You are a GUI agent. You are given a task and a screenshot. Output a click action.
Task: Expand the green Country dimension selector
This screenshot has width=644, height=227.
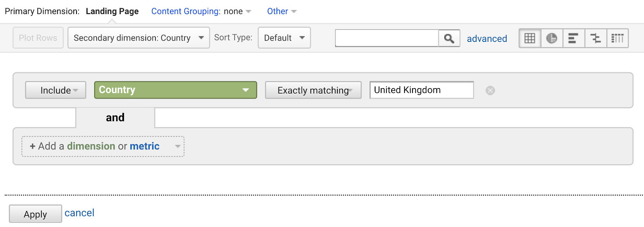coord(175,90)
